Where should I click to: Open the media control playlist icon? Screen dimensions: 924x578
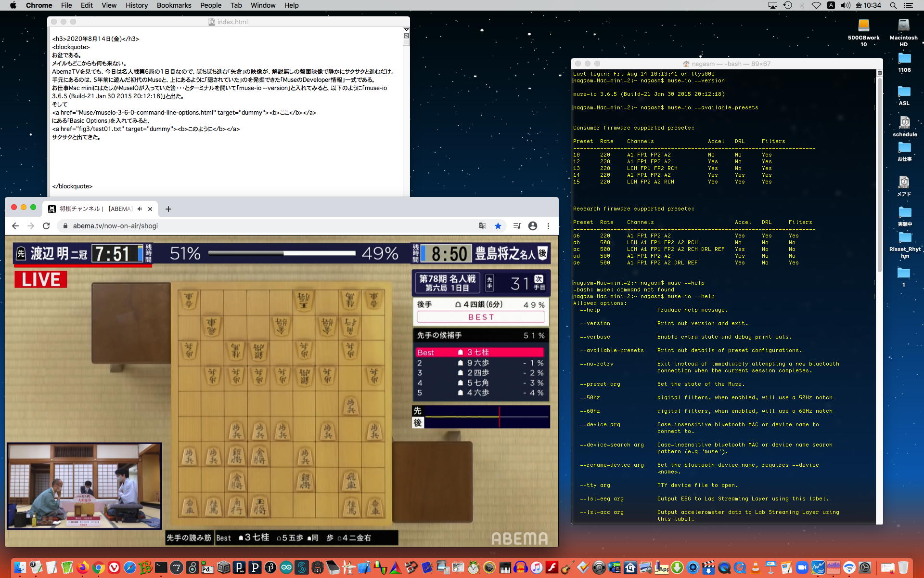point(517,226)
